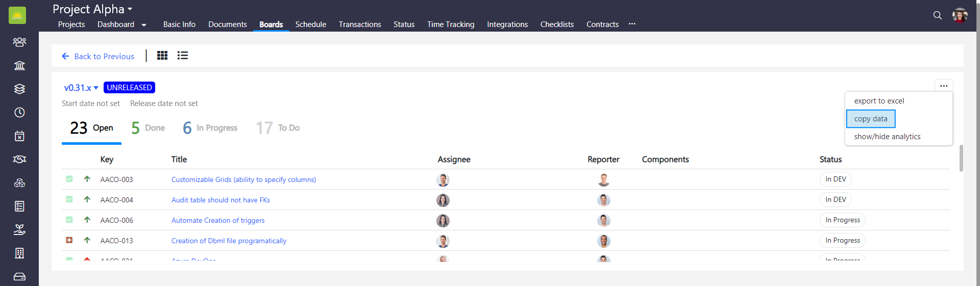
Task: Open the bank building sidebar icon
Action: point(19,65)
